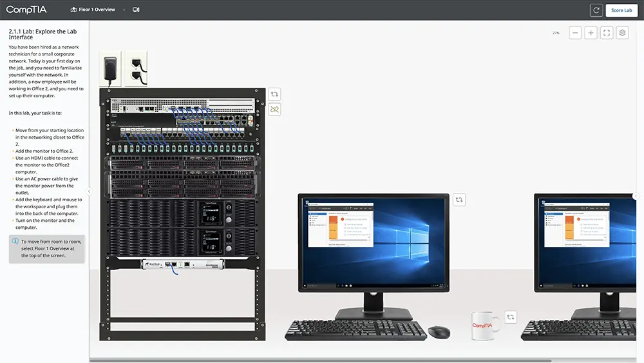Image resolution: width=644 pixels, height=363 pixels.
Task: Collapse the instructions panel with left arrow
Action: (90, 191)
